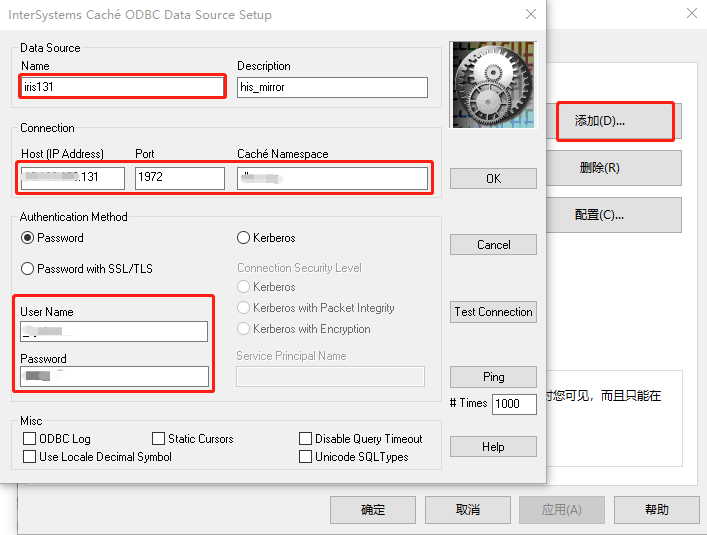Close the ODBC Data Source Setup dialog
The height and width of the screenshot is (535, 707).
(x=531, y=15)
